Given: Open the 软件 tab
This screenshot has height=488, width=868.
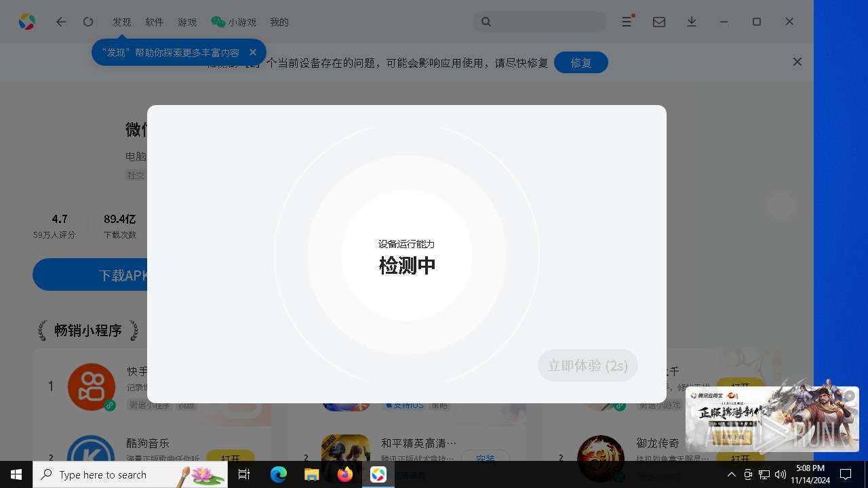Looking at the screenshot, I should click(155, 22).
